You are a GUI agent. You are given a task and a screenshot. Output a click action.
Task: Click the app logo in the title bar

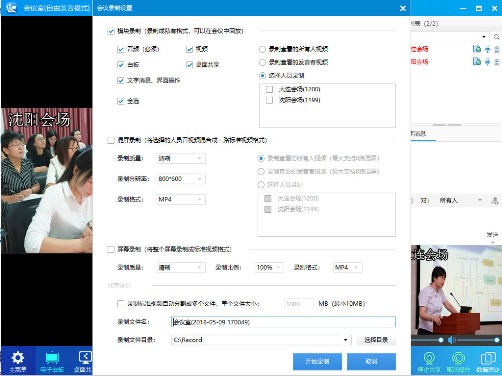[x=12, y=8]
